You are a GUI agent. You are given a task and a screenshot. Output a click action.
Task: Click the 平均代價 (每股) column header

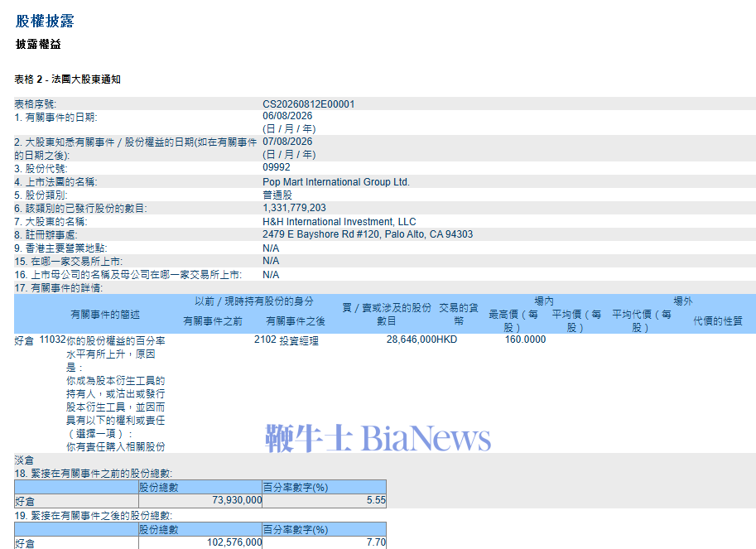coord(641,321)
